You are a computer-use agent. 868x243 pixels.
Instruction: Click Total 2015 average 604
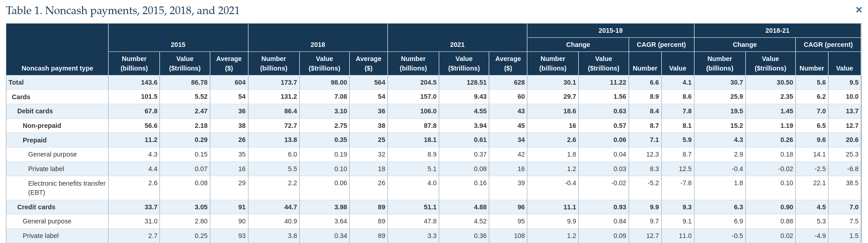[x=240, y=82]
